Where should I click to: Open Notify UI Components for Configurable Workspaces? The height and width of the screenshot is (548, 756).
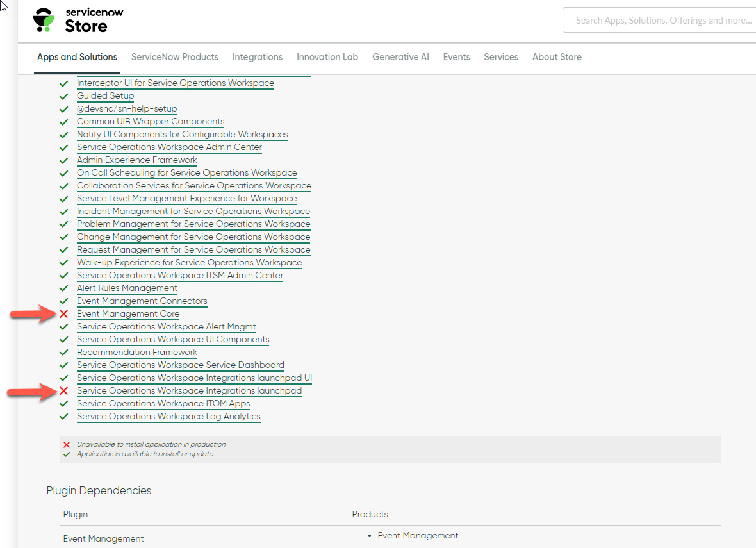click(182, 134)
